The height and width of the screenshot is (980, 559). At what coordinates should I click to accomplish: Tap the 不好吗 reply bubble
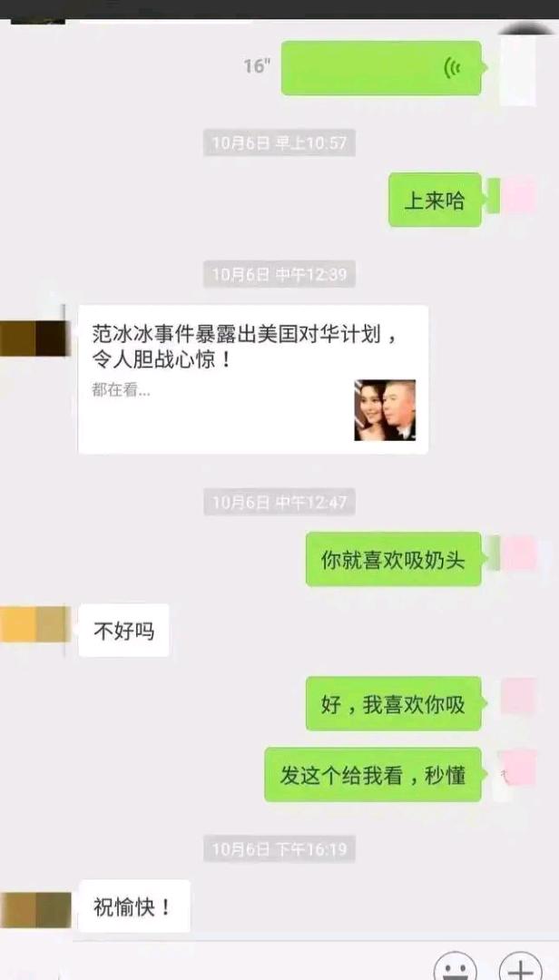click(x=123, y=630)
